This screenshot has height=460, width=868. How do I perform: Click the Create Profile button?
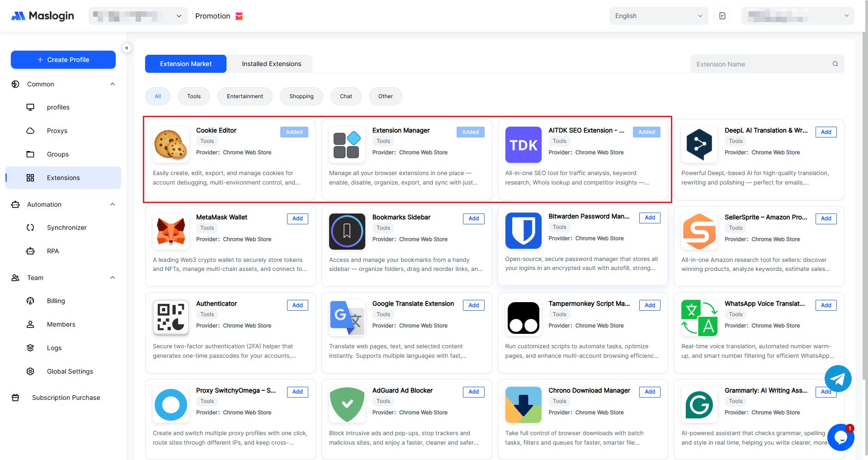[x=63, y=60]
